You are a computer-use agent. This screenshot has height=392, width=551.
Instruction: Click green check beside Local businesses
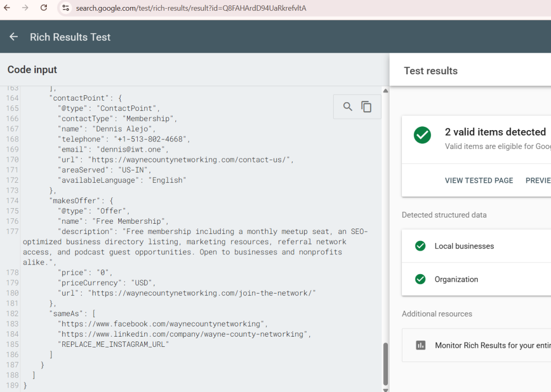pos(420,246)
